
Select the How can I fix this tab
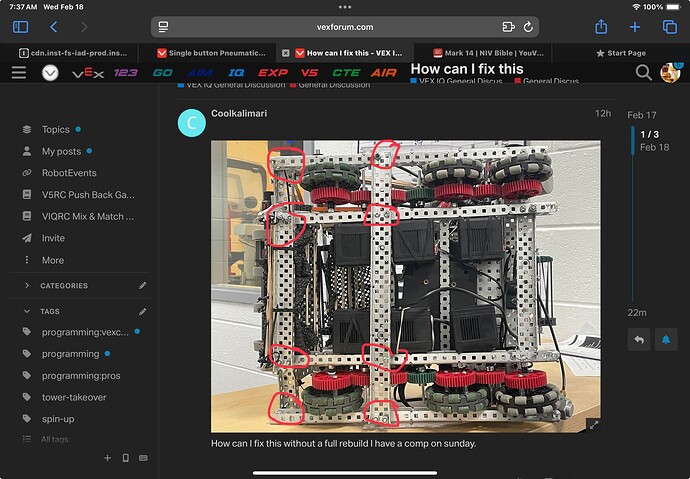349,53
